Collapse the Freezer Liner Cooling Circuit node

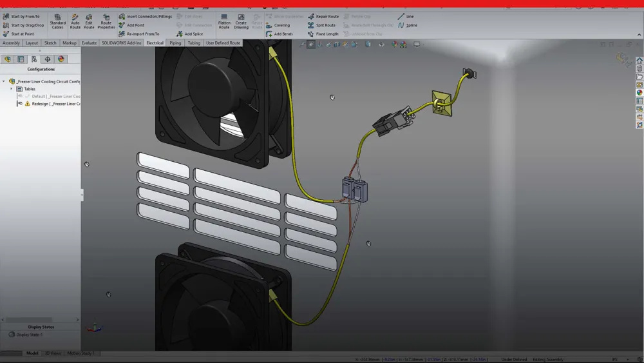(4, 81)
